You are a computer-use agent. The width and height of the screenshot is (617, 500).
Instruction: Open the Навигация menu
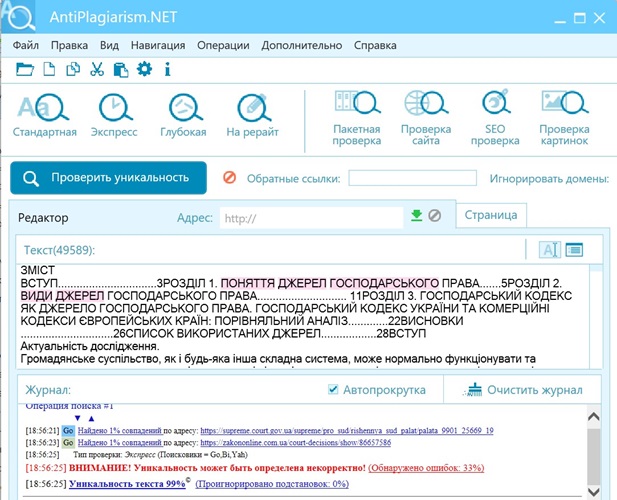158,45
